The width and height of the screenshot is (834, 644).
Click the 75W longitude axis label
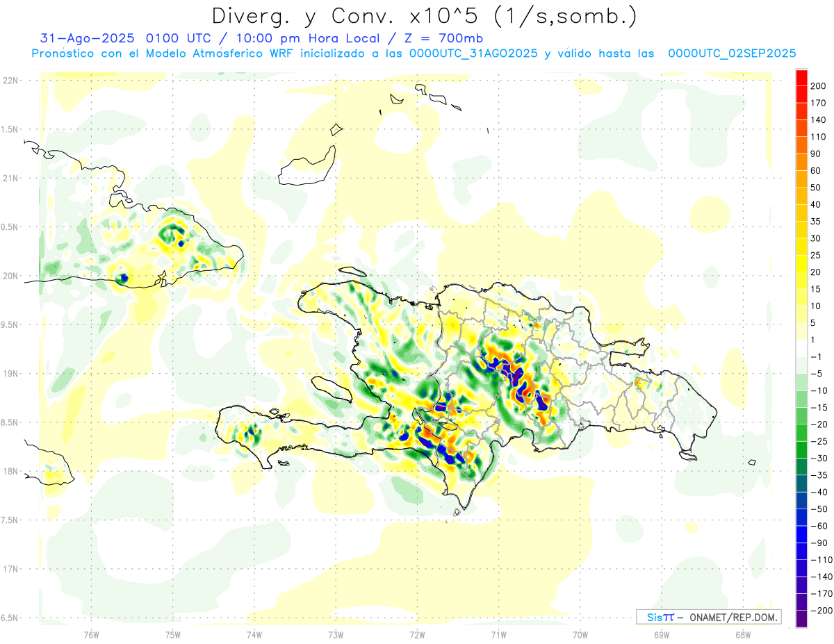coord(173,634)
